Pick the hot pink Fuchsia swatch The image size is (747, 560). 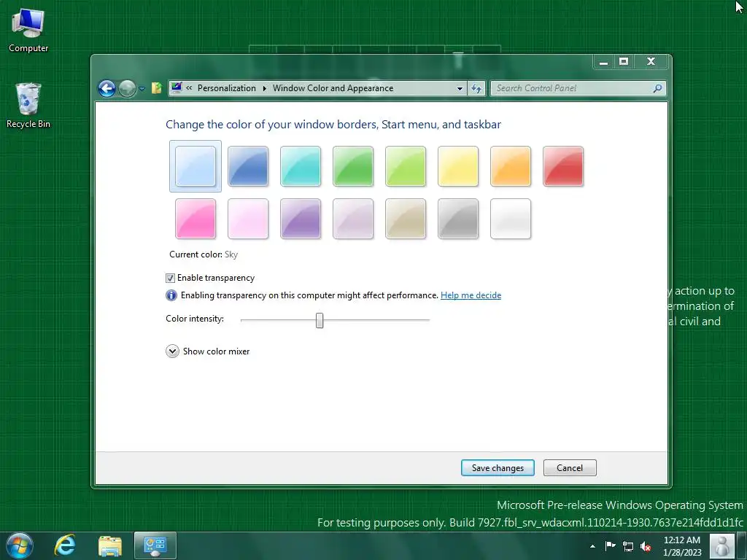[x=196, y=219]
